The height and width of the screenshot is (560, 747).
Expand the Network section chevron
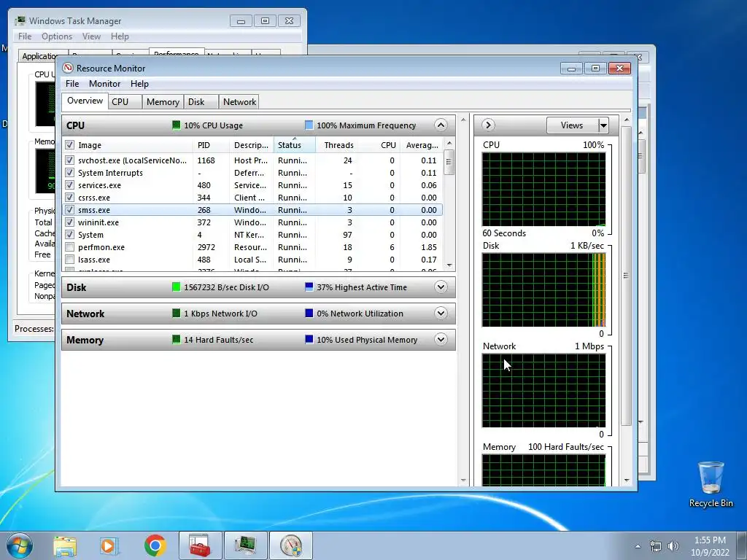click(441, 314)
